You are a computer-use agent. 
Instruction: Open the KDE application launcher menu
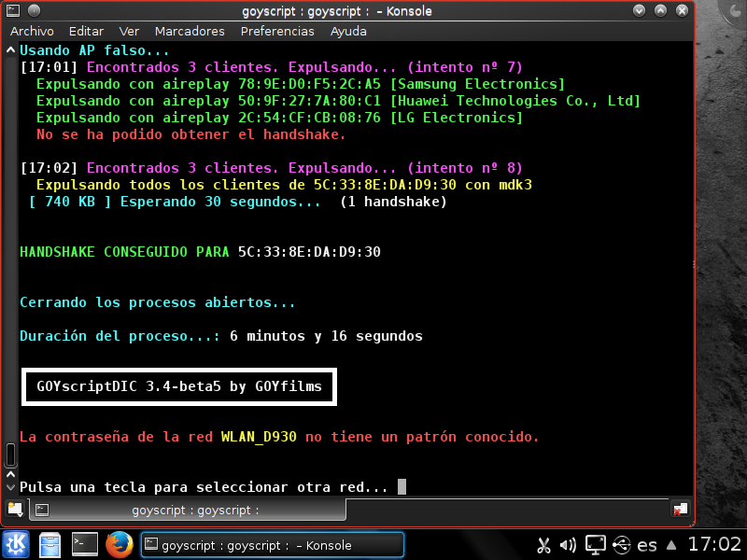[13, 545]
